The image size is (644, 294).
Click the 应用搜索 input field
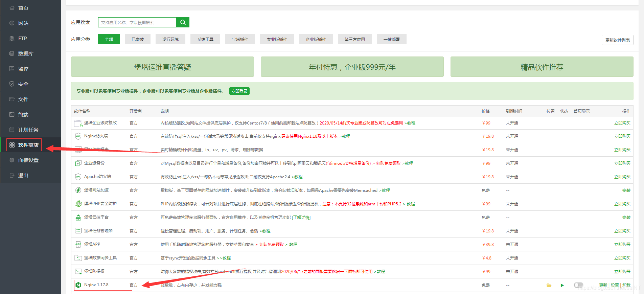pyautogui.click(x=137, y=22)
